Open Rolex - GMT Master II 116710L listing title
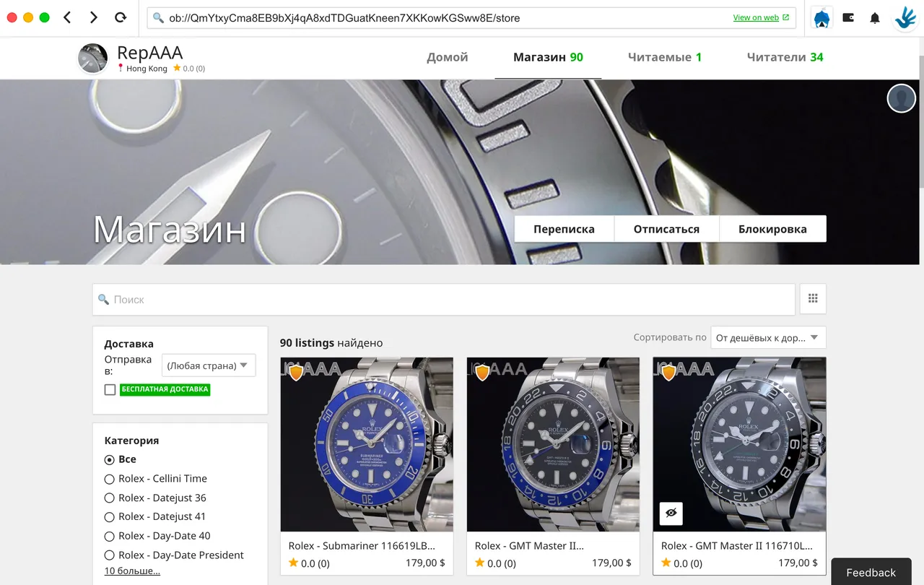 click(736, 546)
